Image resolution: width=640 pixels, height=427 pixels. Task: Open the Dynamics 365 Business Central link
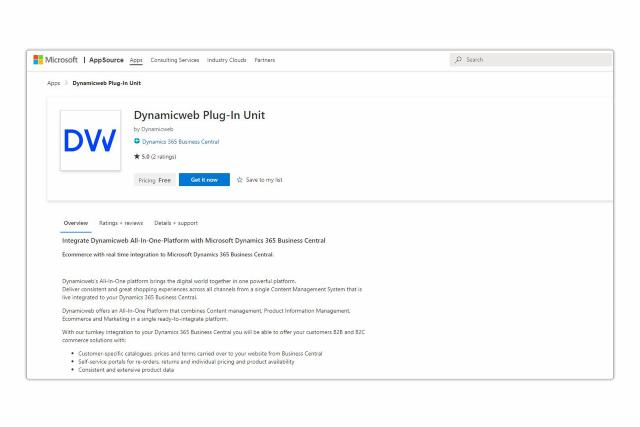tap(181, 142)
